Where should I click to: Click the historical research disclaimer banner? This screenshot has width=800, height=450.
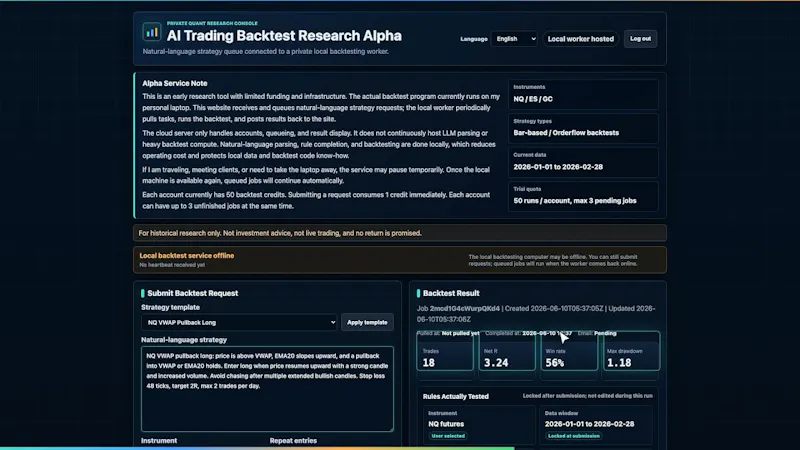[x=400, y=233]
